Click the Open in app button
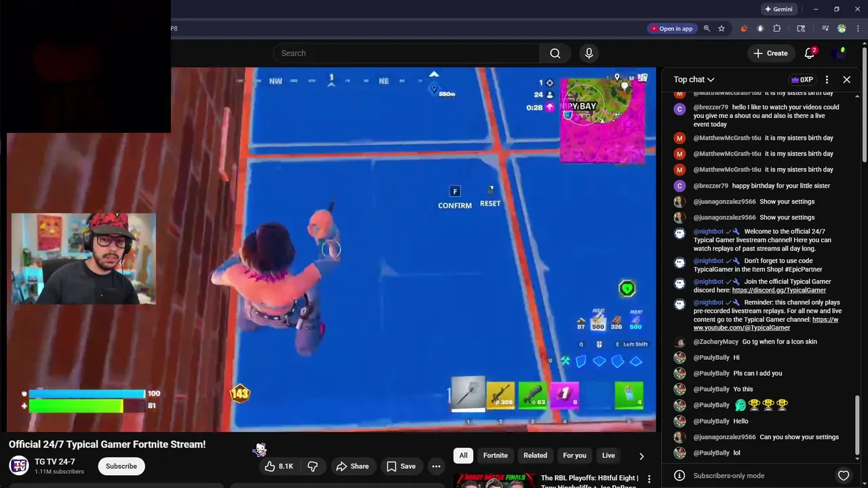The image size is (868, 488). pos(671,28)
